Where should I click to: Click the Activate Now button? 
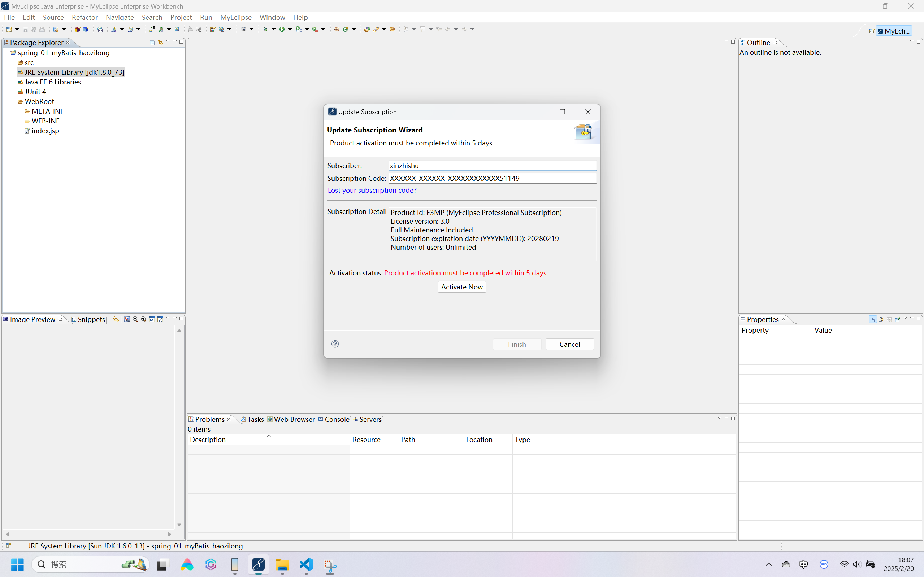461,287
